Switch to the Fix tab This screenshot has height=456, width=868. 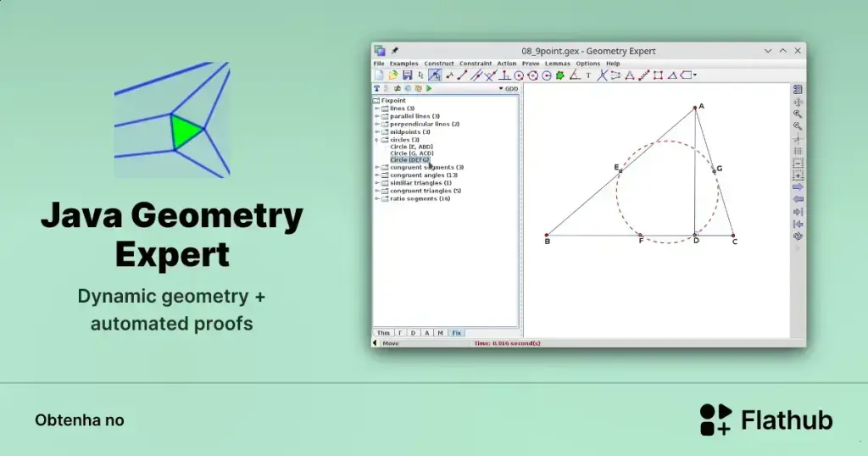click(457, 333)
